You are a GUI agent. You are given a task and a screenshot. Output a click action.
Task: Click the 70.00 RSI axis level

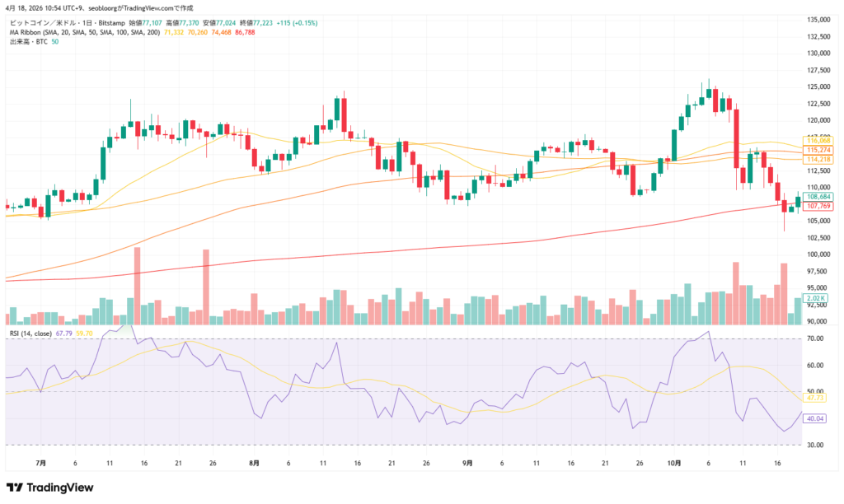pos(815,338)
